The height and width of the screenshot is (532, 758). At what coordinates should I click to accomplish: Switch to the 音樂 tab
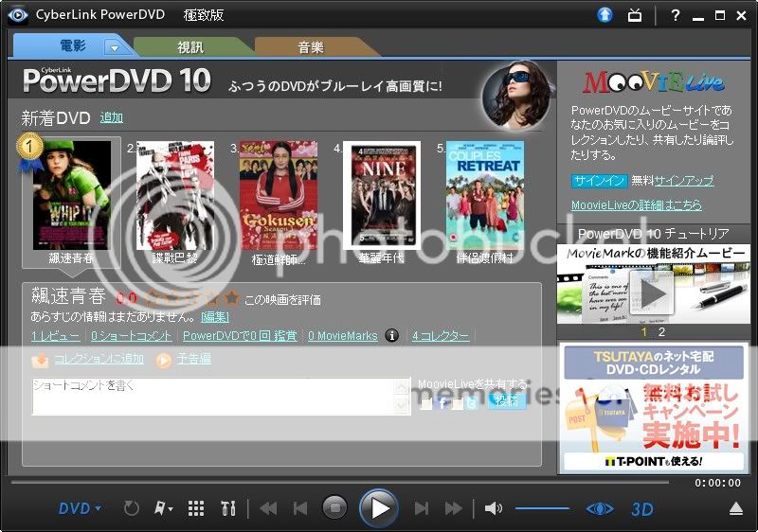311,46
